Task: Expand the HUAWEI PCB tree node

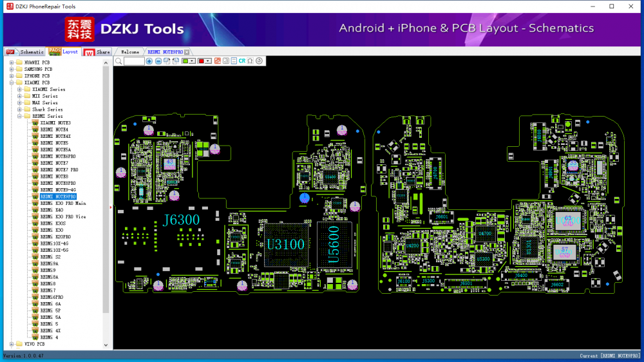Action: pyautogui.click(x=12, y=62)
